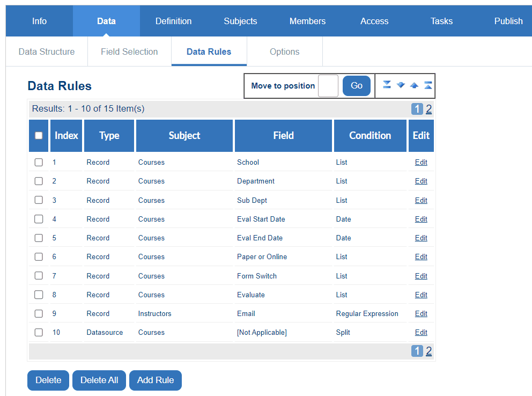This screenshot has width=532, height=396.
Task: Edit the Instructors Email rule
Action: coord(421,313)
